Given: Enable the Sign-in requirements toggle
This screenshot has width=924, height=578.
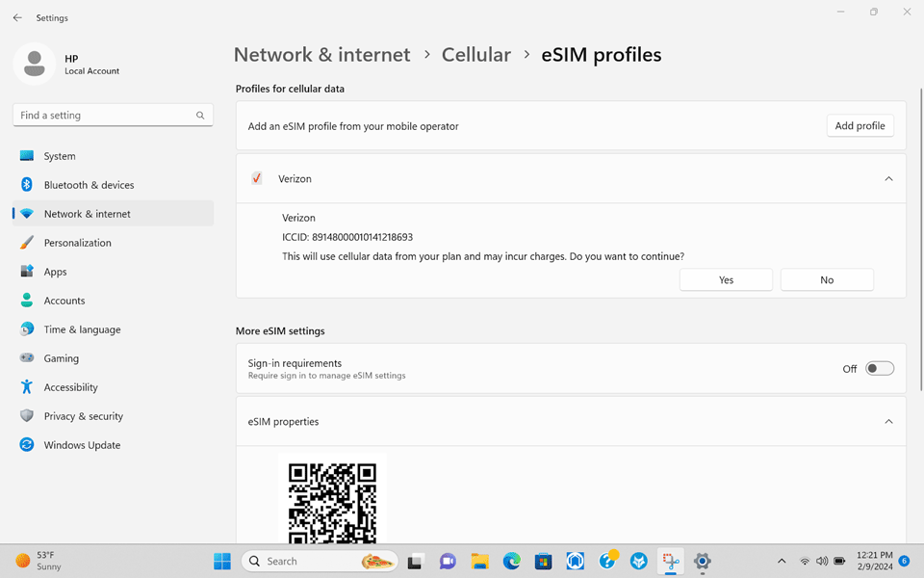Looking at the screenshot, I should (879, 368).
